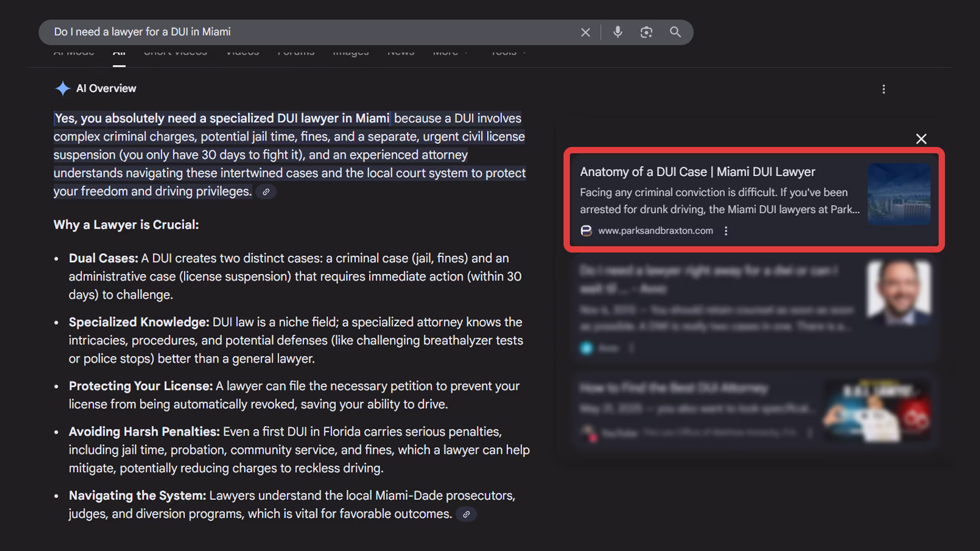Switch to the All results tab

point(119,54)
